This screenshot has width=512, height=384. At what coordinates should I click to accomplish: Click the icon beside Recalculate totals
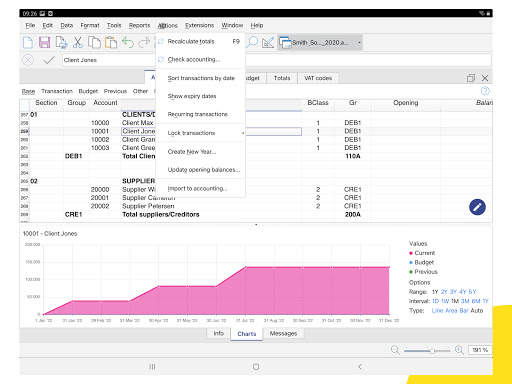point(161,41)
